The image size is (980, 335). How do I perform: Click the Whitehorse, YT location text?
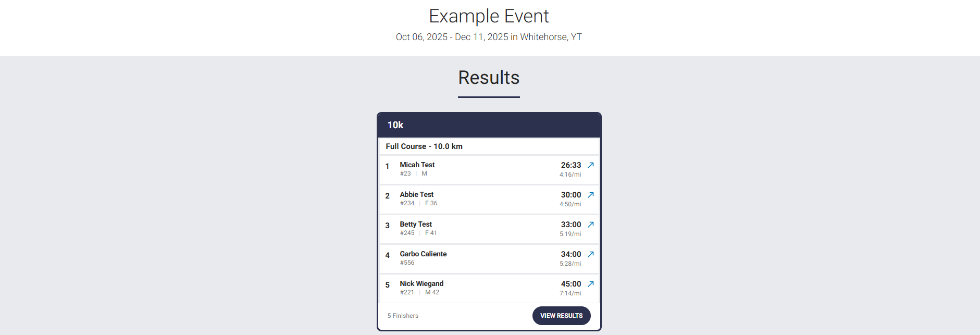(551, 37)
